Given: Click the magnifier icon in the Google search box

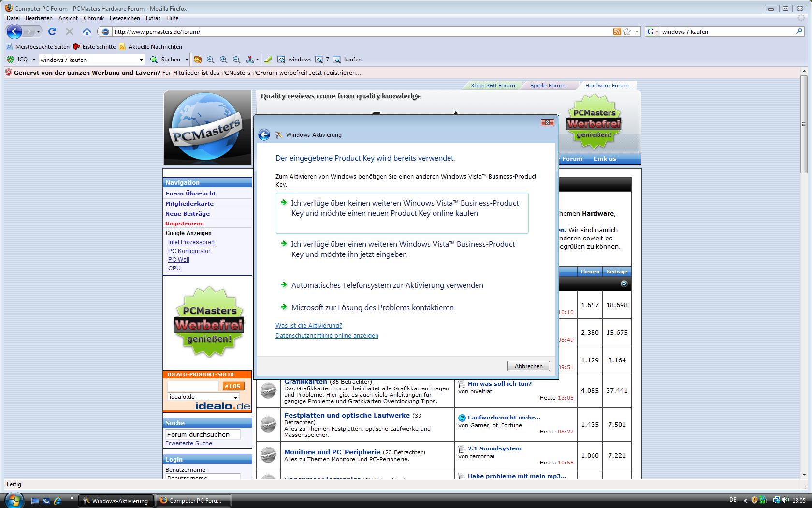Looking at the screenshot, I should click(x=799, y=31).
